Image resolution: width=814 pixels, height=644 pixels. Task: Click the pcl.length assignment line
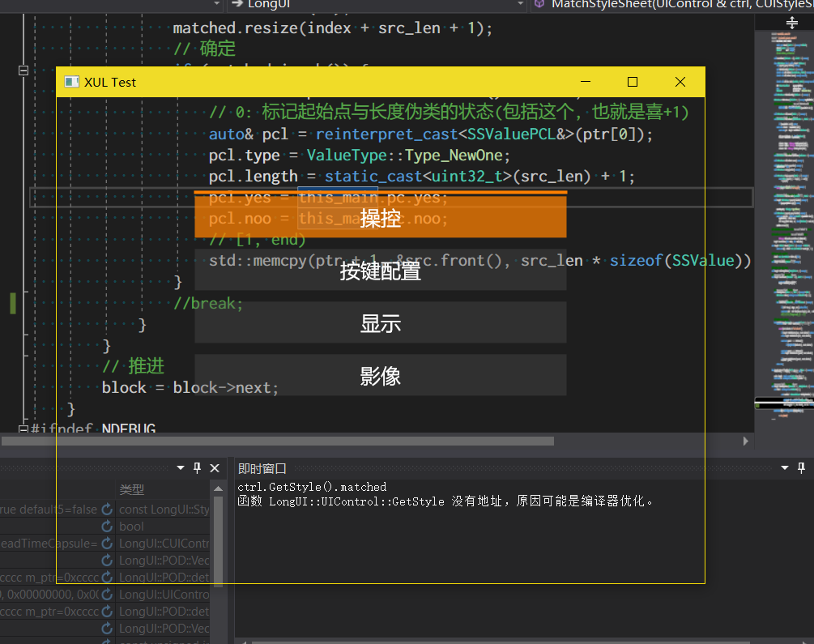(x=421, y=177)
